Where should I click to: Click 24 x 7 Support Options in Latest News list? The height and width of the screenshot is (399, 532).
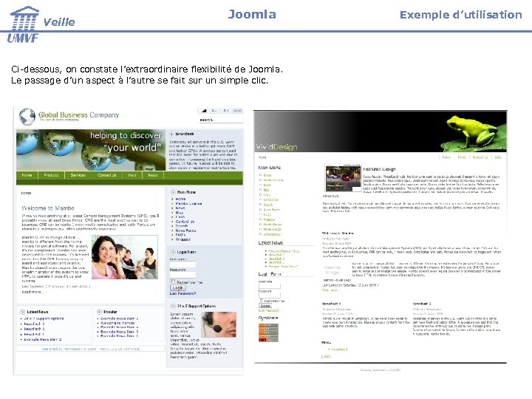pyautogui.click(x=44, y=318)
